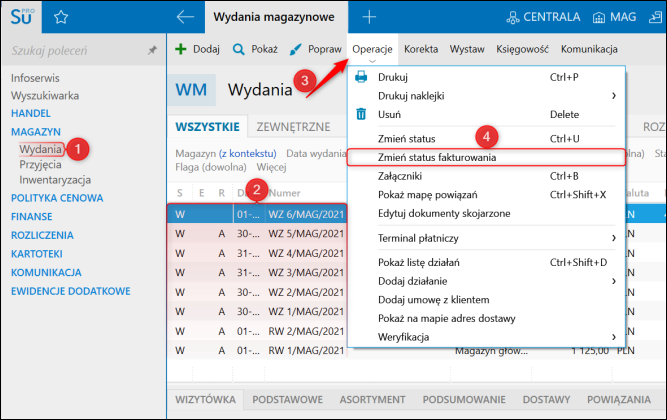
Task: Open Przyjęcia under MAGAZYN
Action: [x=40, y=165]
